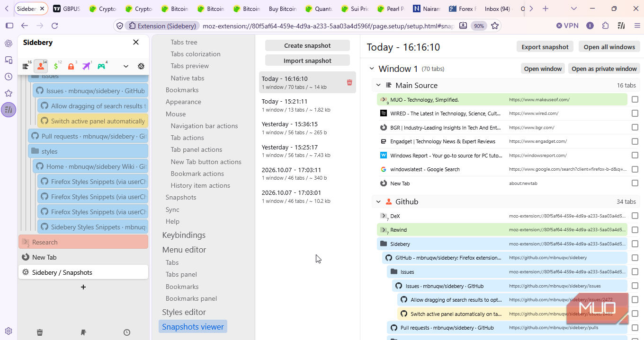This screenshot has width=644, height=340.
Task: Switch to the orange Github panel icon
Action: [41, 66]
